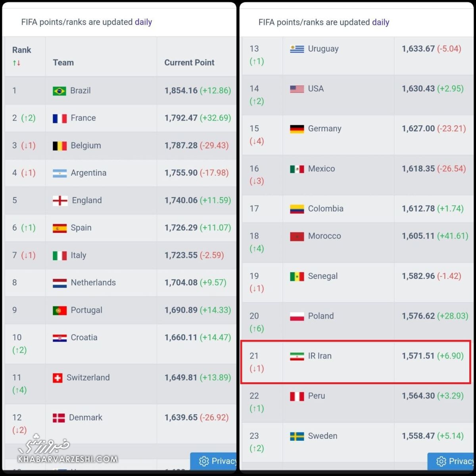Open Privacy settings in left panel

[214, 461]
